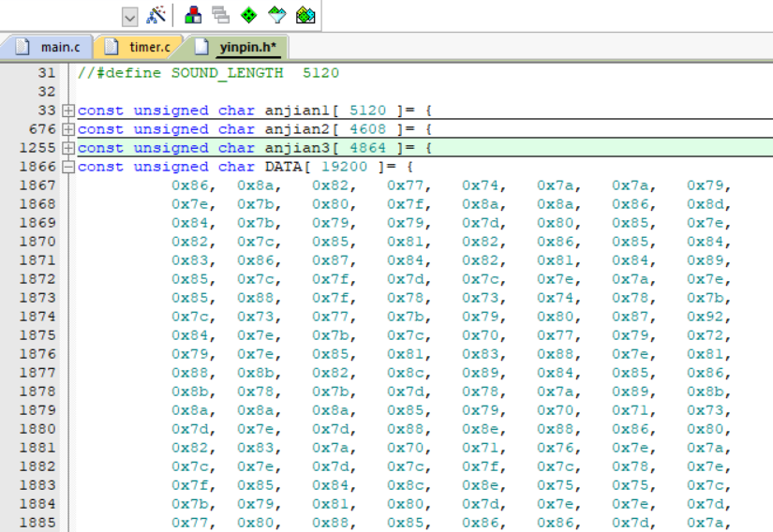Click hex value 0x72
Image resolution: width=773 pixels, height=532 pixels.
[x=706, y=335]
